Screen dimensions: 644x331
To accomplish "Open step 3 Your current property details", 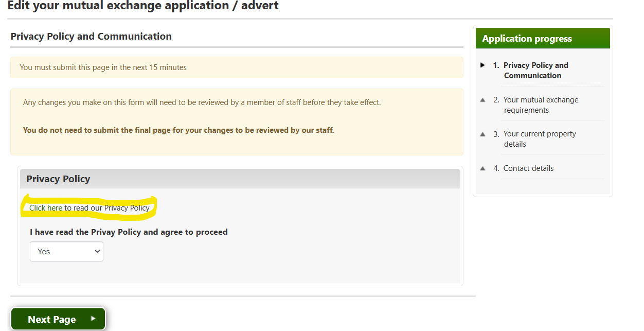I will (x=539, y=139).
